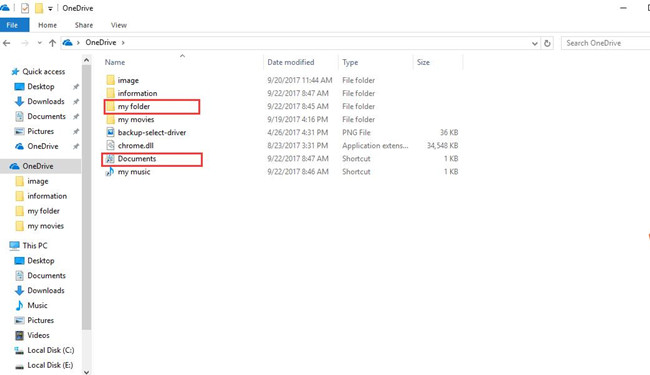Image resolution: width=650 pixels, height=375 pixels.
Task: Open Desktop under Quick access
Action: tap(41, 87)
